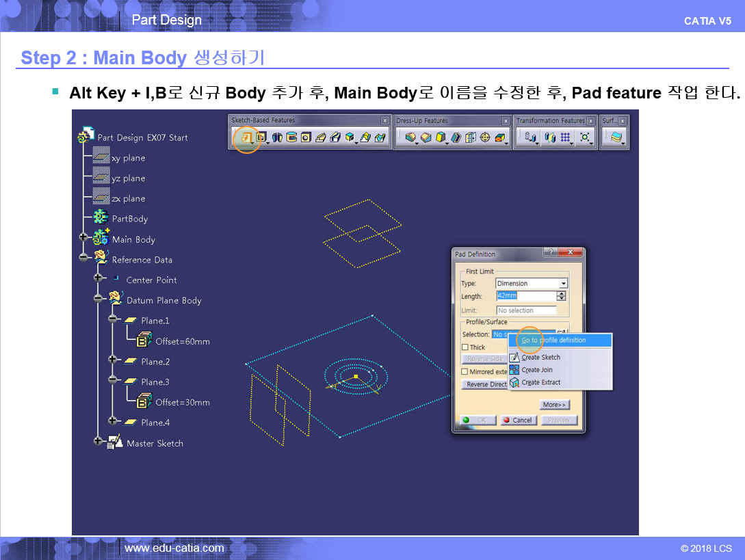Expand the Main Body tree node
Viewport: 745px width, 560px height.
pyautogui.click(x=83, y=237)
